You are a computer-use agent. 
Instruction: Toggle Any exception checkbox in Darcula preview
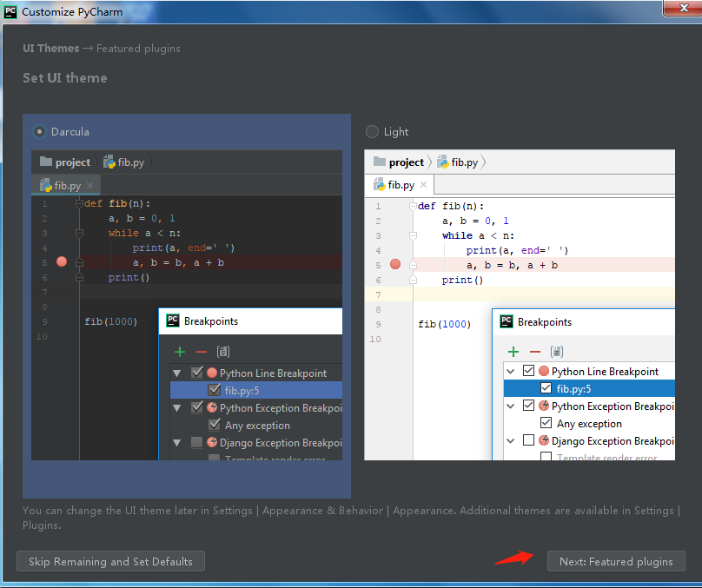(x=214, y=426)
